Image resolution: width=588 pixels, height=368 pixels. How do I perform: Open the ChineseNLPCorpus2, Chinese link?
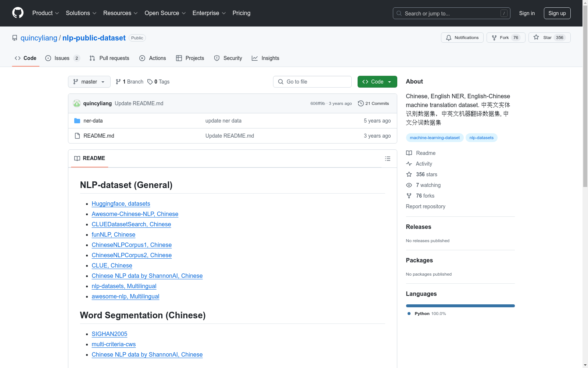pyautogui.click(x=132, y=255)
